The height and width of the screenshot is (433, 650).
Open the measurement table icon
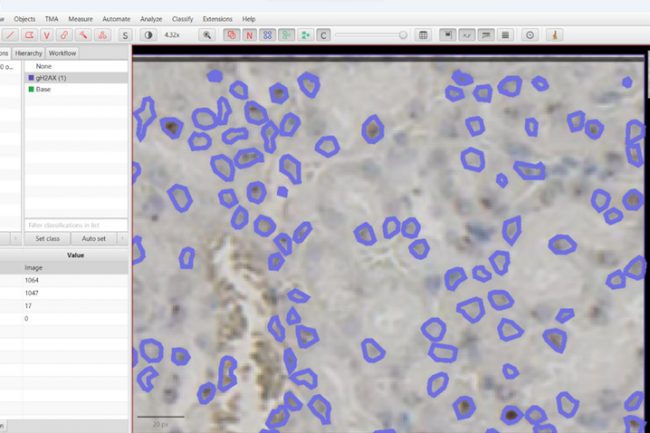click(x=423, y=35)
